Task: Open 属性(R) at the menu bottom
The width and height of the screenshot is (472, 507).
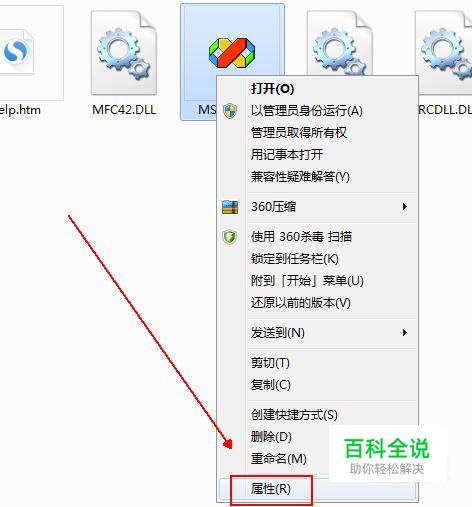Action: point(271,489)
